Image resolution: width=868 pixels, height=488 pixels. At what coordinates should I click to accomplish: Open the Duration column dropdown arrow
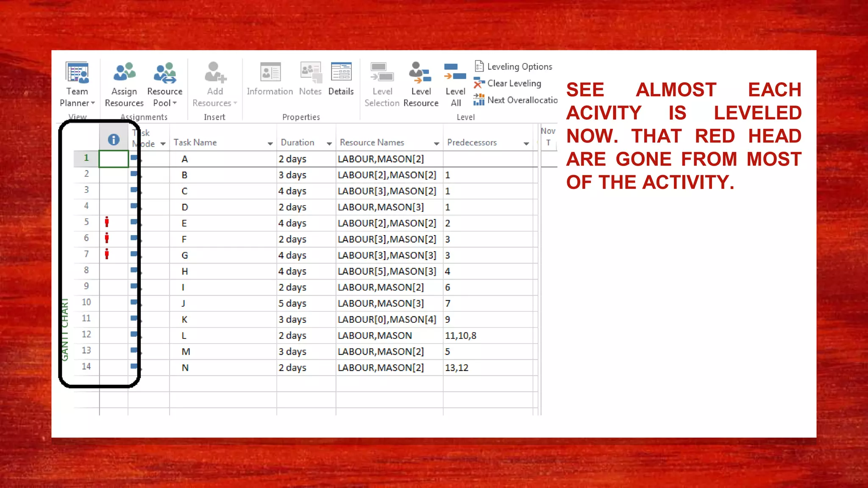coord(329,144)
